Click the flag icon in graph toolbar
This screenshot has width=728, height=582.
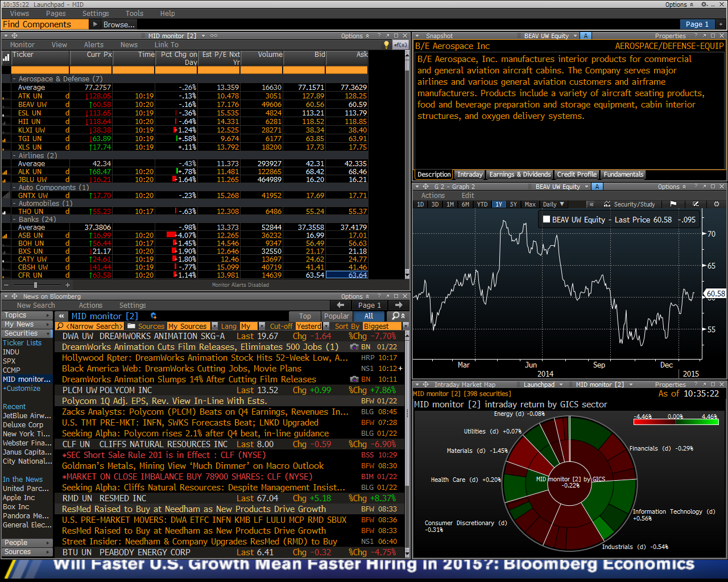tap(673, 204)
